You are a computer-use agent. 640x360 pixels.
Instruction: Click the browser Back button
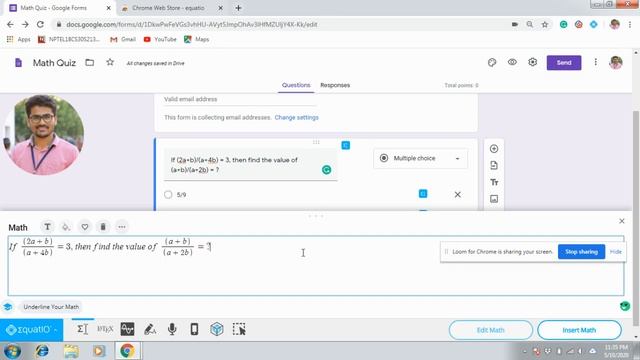point(10,24)
